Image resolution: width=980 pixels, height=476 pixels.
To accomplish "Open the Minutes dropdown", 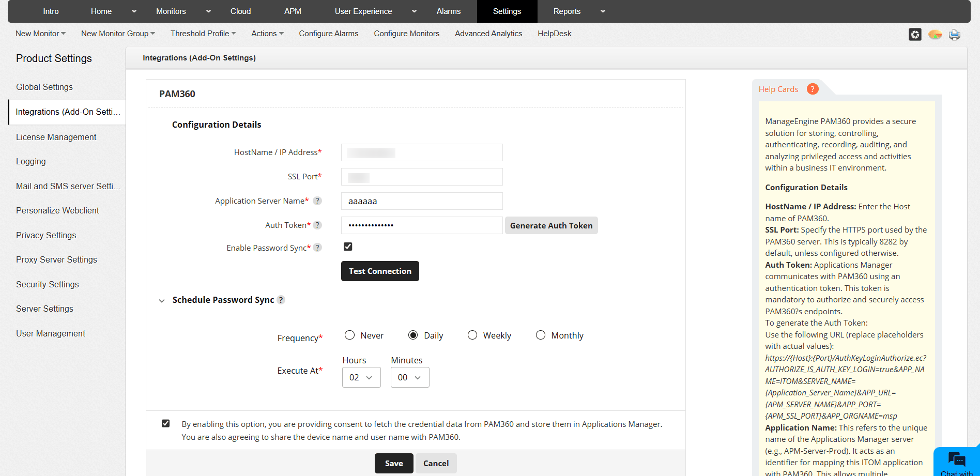I will coord(410,377).
